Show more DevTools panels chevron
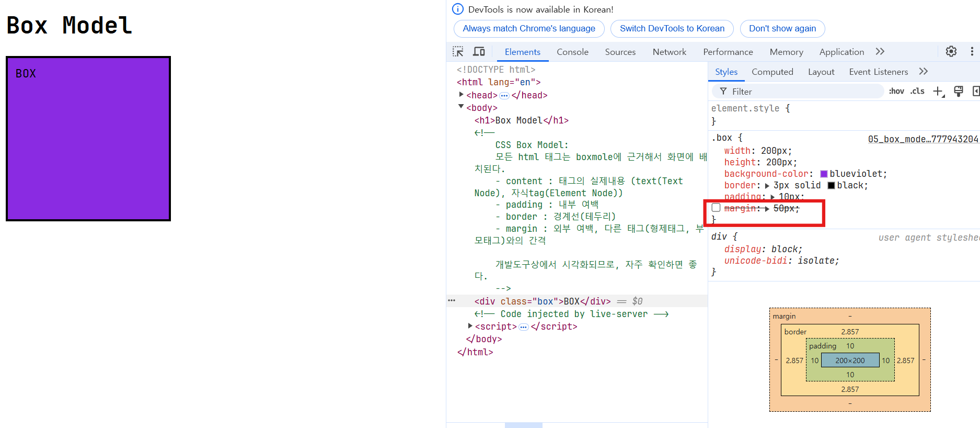This screenshot has width=980, height=428. tap(880, 51)
